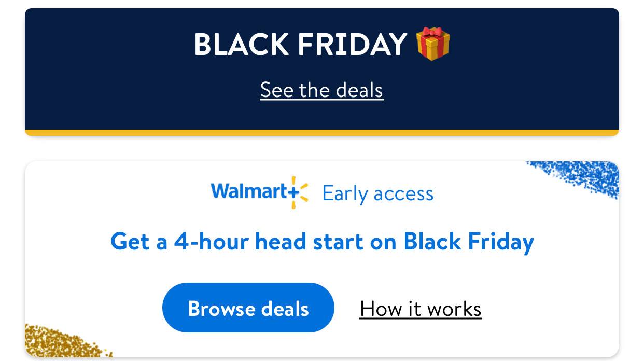Click the 4-hour head start headline

(322, 242)
